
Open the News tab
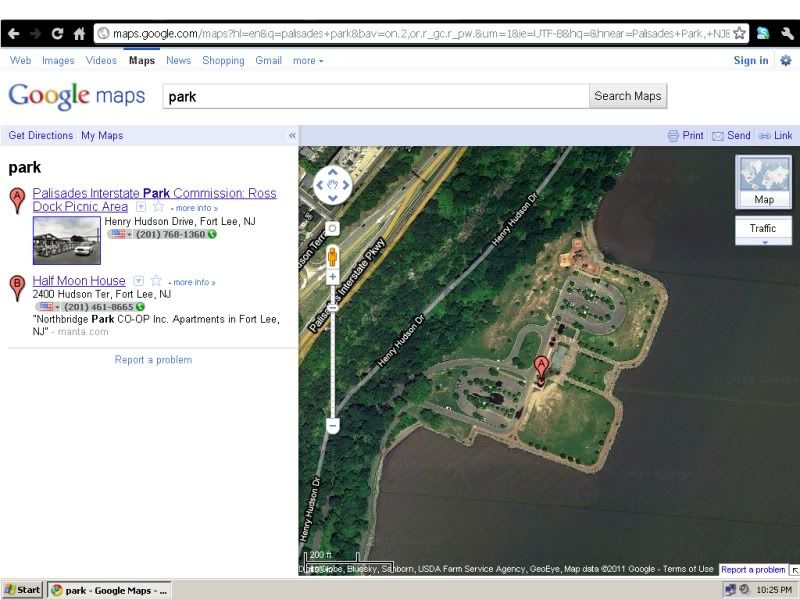(x=178, y=60)
